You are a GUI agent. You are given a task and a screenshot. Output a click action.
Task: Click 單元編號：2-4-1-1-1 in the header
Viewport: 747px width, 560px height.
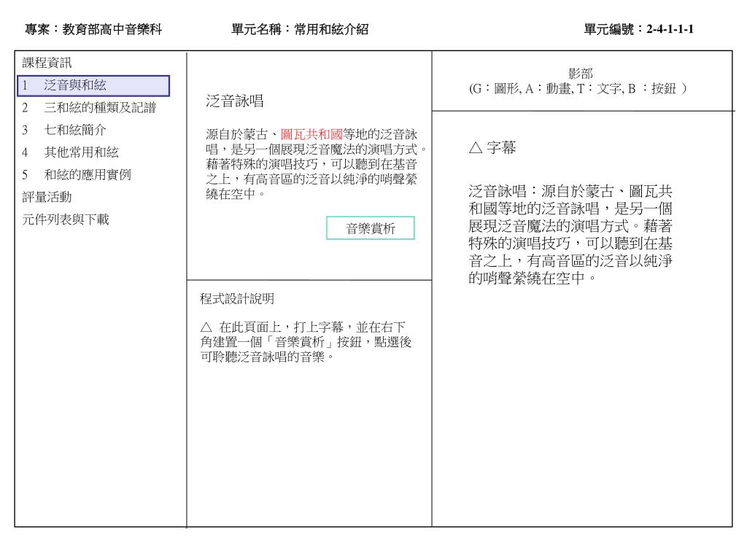[x=638, y=29]
